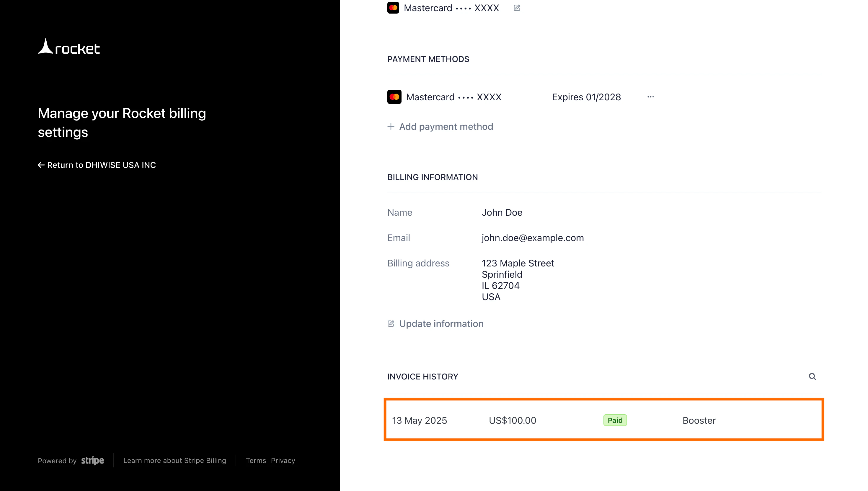Open the Terms link
This screenshot has width=868, height=491.
pos(256,460)
